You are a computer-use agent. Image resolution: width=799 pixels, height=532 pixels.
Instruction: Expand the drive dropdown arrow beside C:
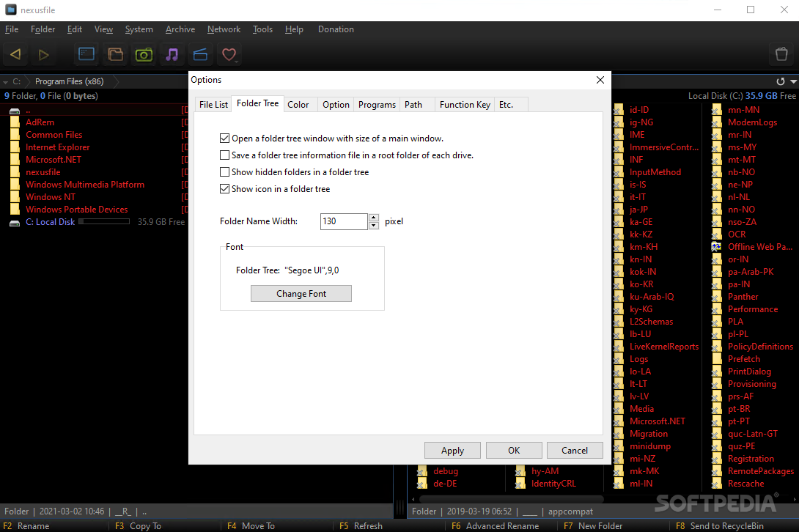point(6,82)
